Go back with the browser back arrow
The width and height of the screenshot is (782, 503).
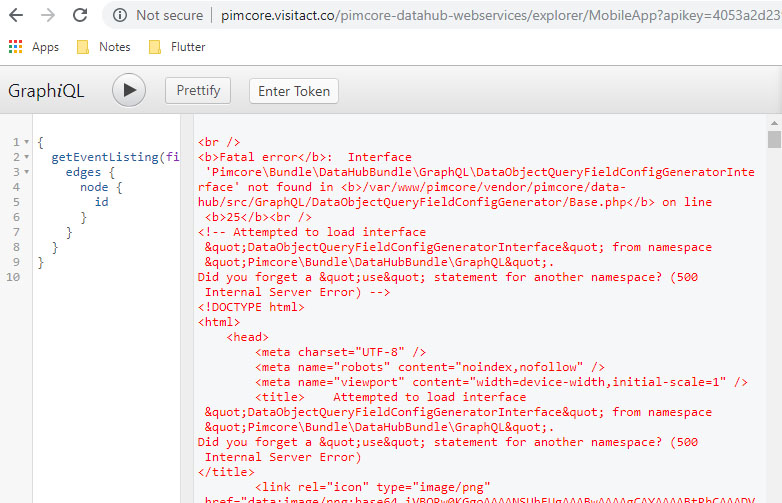tap(16, 15)
